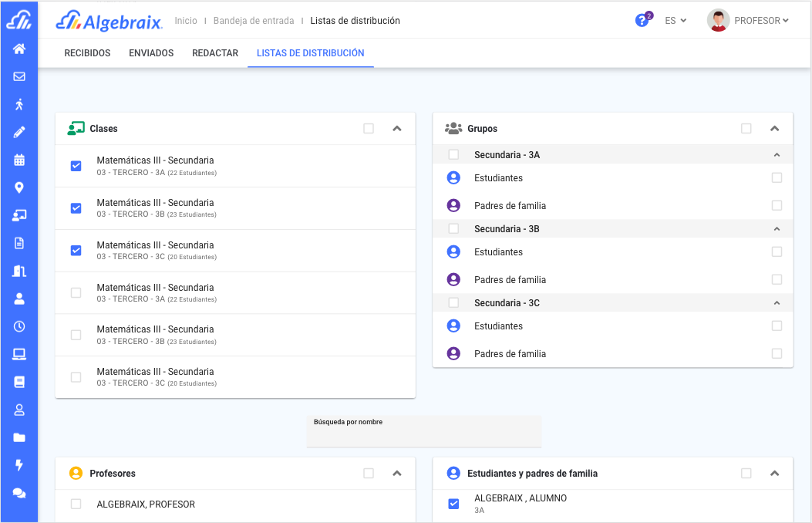This screenshot has height=523, width=812.
Task: Check the Estudiantes checkbox under Secundaria 3A
Action: click(x=777, y=177)
